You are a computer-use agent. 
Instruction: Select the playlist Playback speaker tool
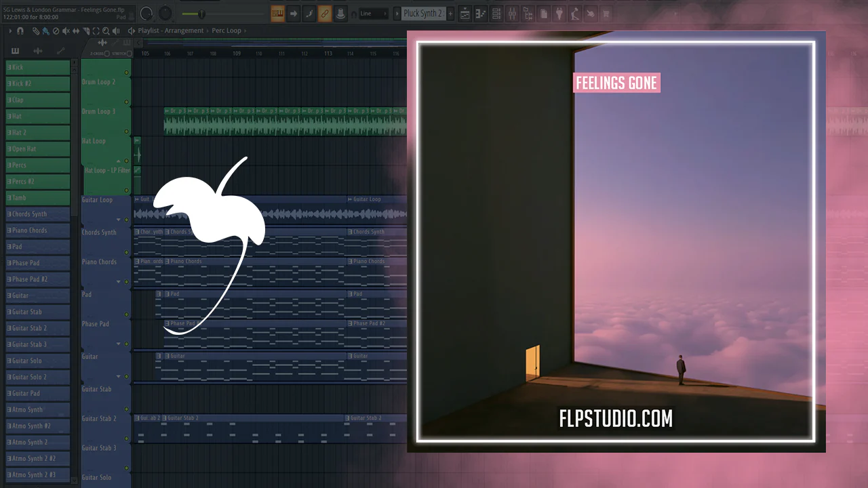pyautogui.click(x=117, y=30)
